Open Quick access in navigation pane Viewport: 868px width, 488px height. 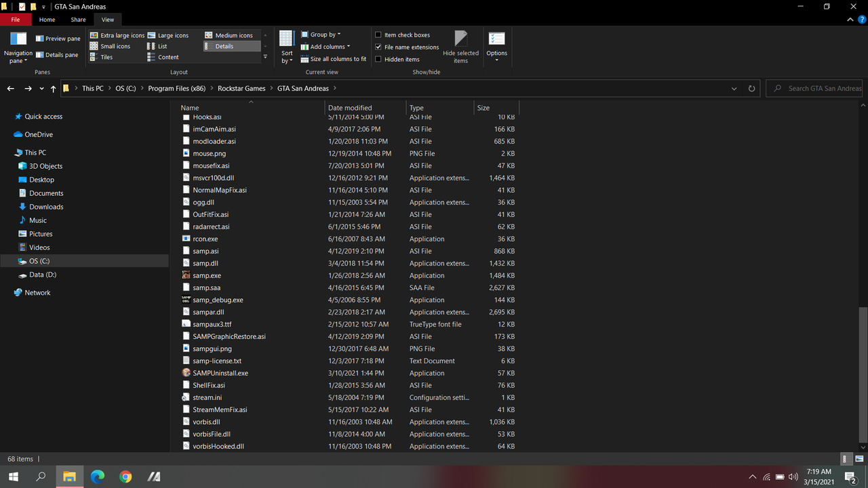click(x=43, y=117)
